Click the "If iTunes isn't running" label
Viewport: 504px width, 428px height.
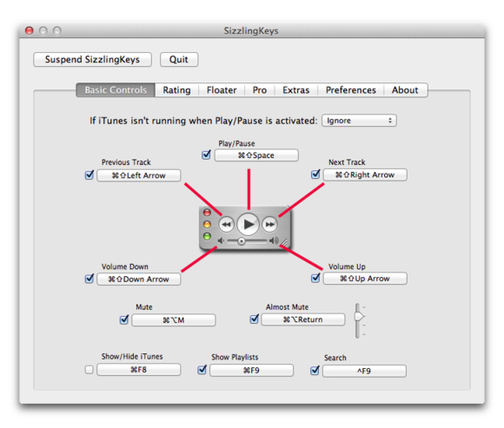[x=203, y=121]
